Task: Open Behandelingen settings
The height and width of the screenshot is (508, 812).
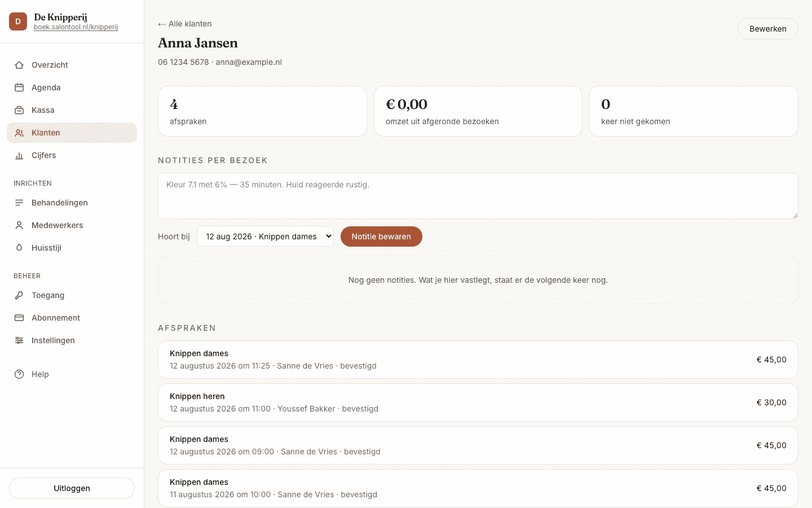Action: (x=72, y=203)
